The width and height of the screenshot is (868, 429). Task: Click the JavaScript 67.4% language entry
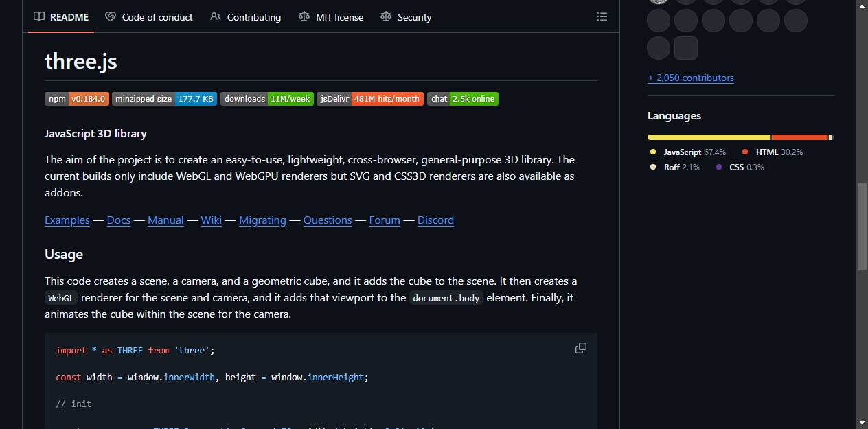pyautogui.click(x=688, y=152)
